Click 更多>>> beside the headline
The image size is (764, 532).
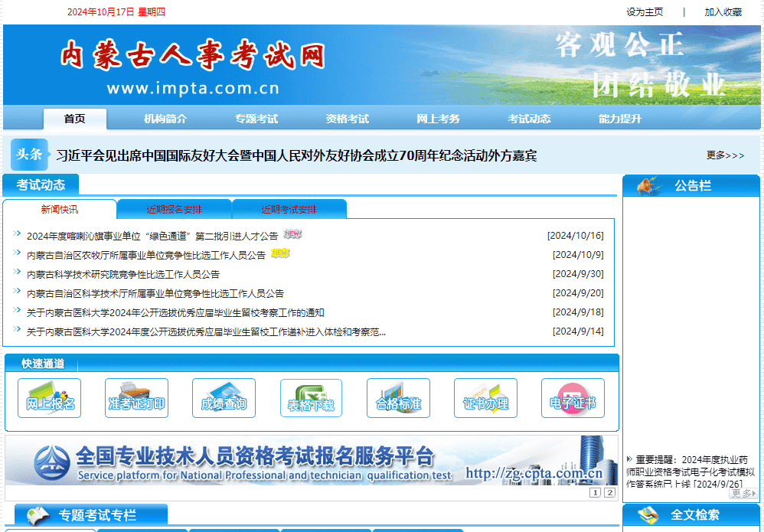(x=725, y=155)
